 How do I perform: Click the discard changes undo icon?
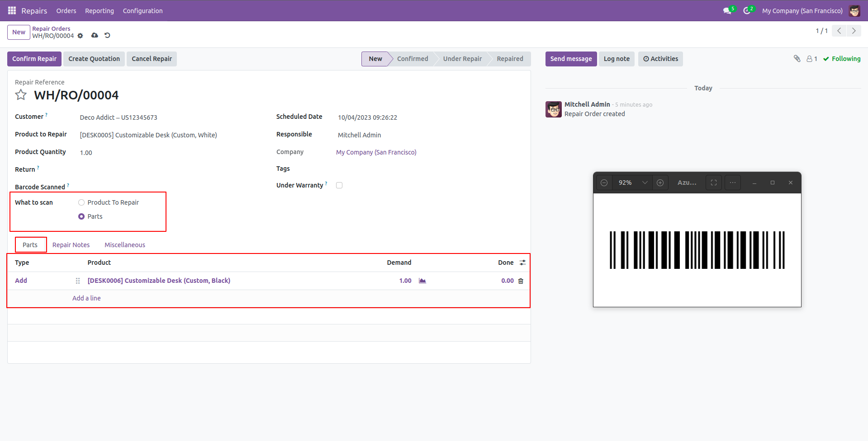(107, 35)
